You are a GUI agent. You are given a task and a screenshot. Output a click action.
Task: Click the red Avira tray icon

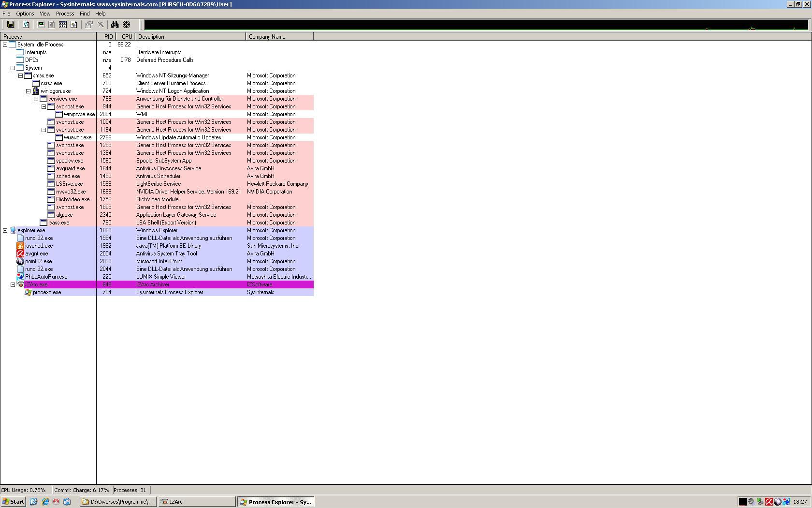pos(768,502)
